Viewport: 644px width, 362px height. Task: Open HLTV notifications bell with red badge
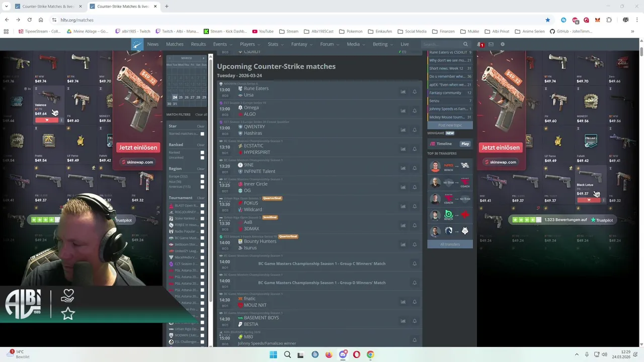(480, 44)
